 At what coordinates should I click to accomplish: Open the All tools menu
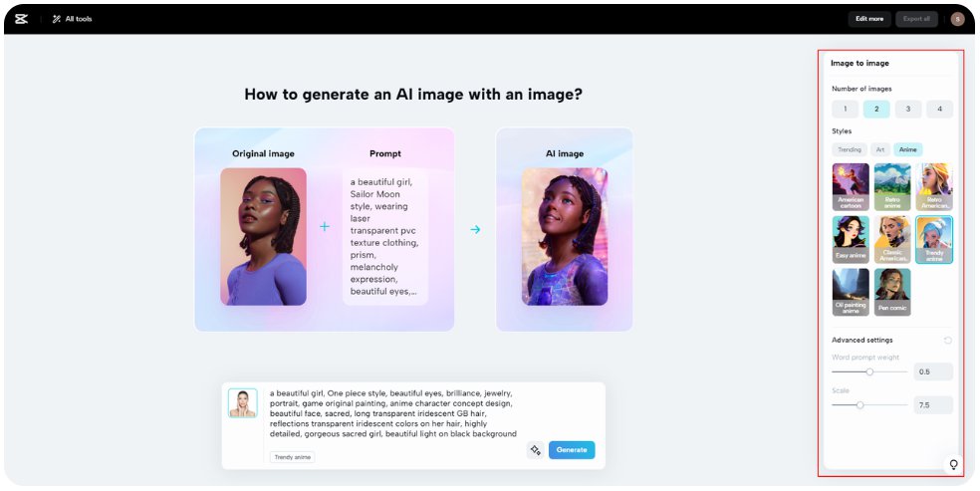point(72,19)
